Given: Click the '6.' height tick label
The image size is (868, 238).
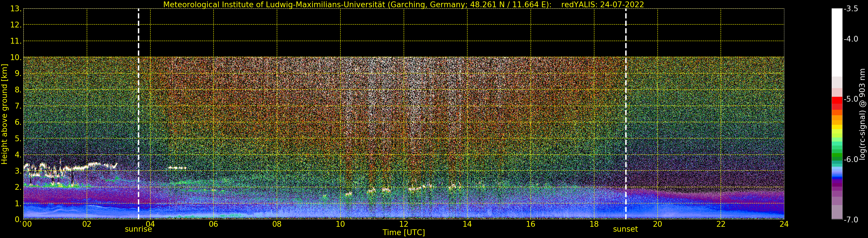Looking at the screenshot, I should click(18, 122).
